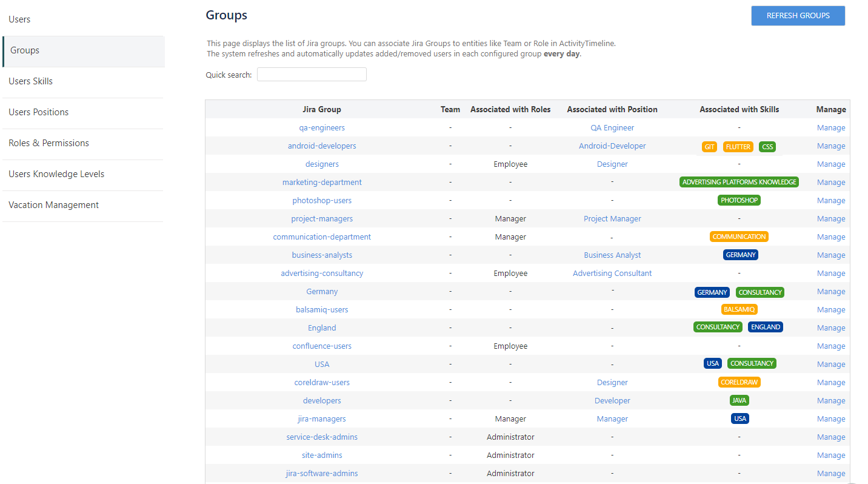Click the Refresh Groups button
The height and width of the screenshot is (484, 868).
click(798, 16)
